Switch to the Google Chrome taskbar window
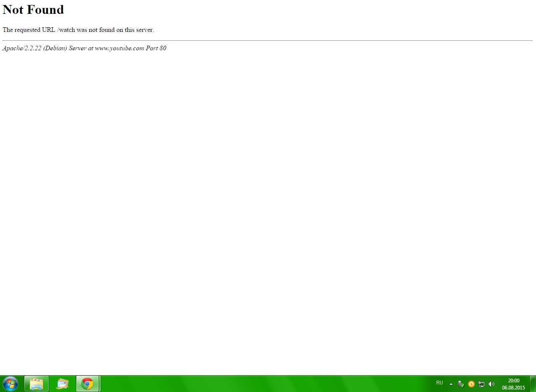Viewport: 536px width, 392px height. [x=87, y=384]
